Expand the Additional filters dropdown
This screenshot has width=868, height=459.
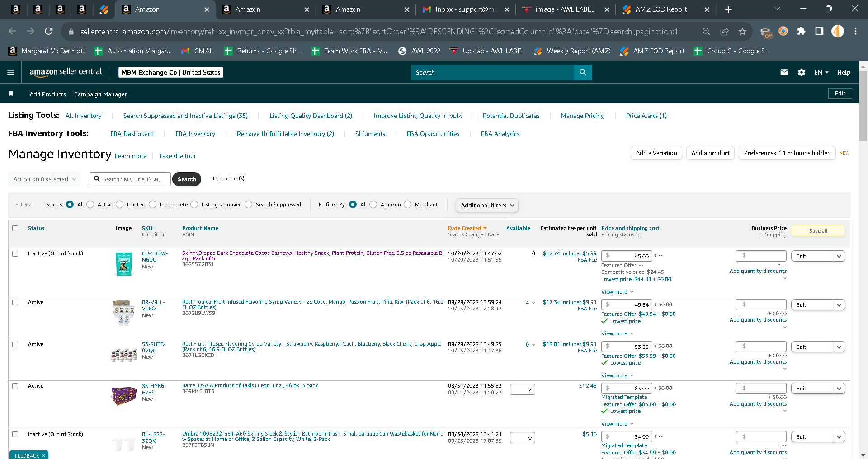click(x=487, y=205)
